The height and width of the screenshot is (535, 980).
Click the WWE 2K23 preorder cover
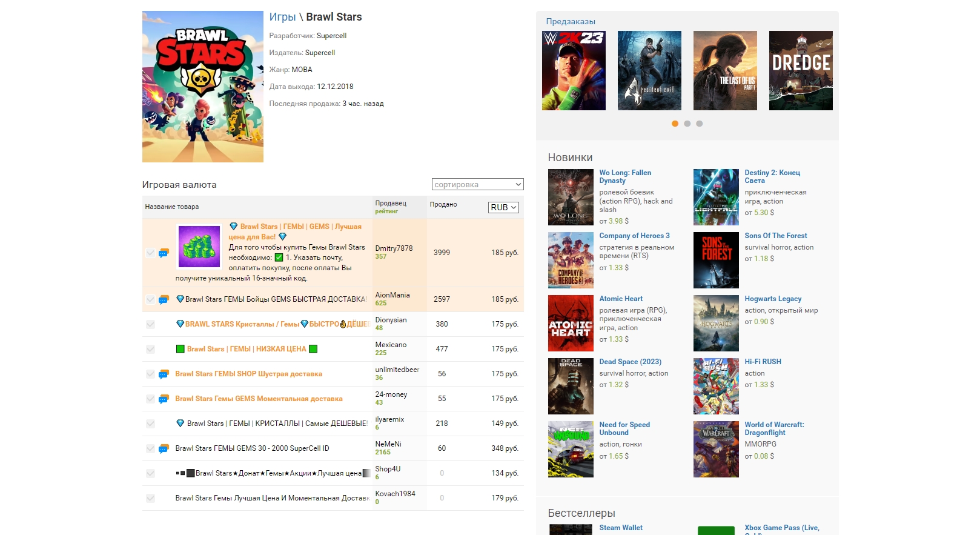(574, 71)
